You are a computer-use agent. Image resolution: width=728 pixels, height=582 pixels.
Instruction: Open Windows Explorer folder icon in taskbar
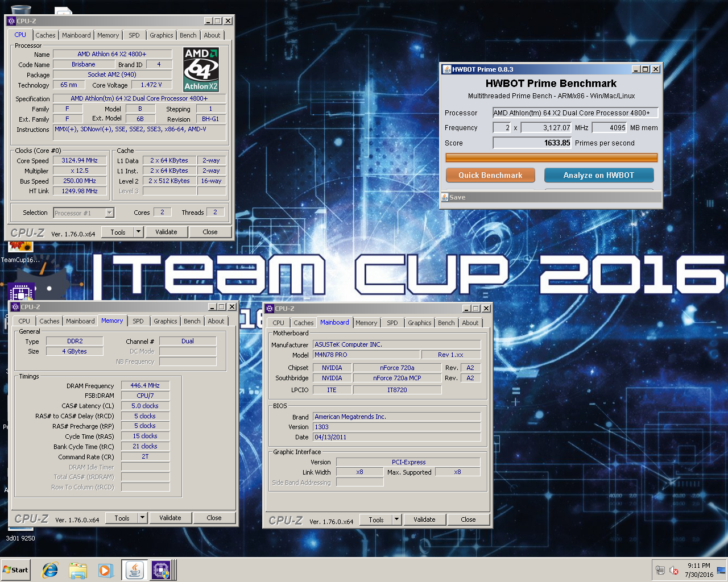coord(78,570)
